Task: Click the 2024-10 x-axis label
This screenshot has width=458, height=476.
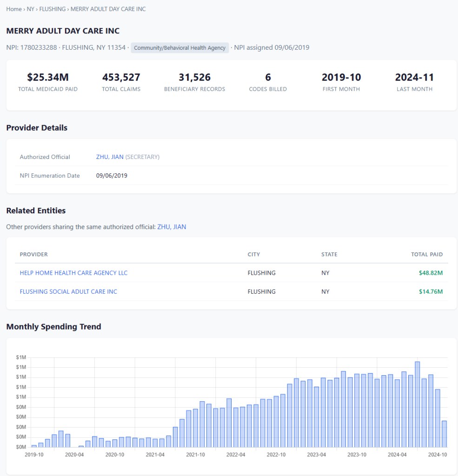Action: click(x=438, y=455)
